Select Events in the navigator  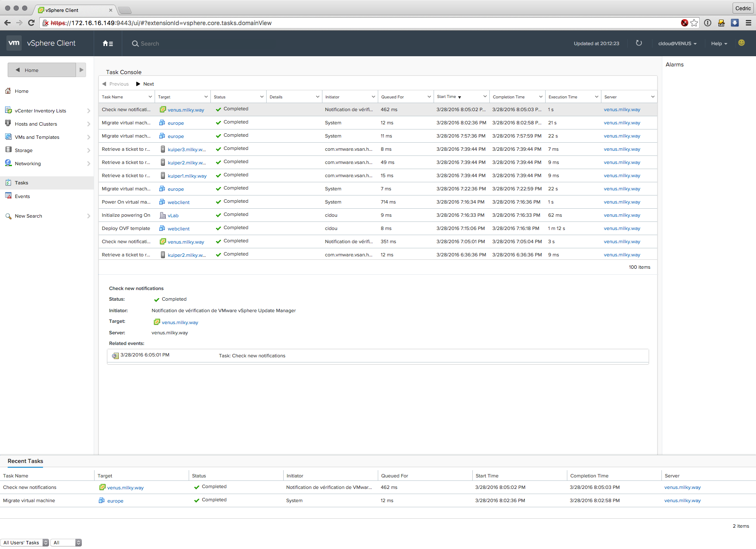pyautogui.click(x=22, y=196)
